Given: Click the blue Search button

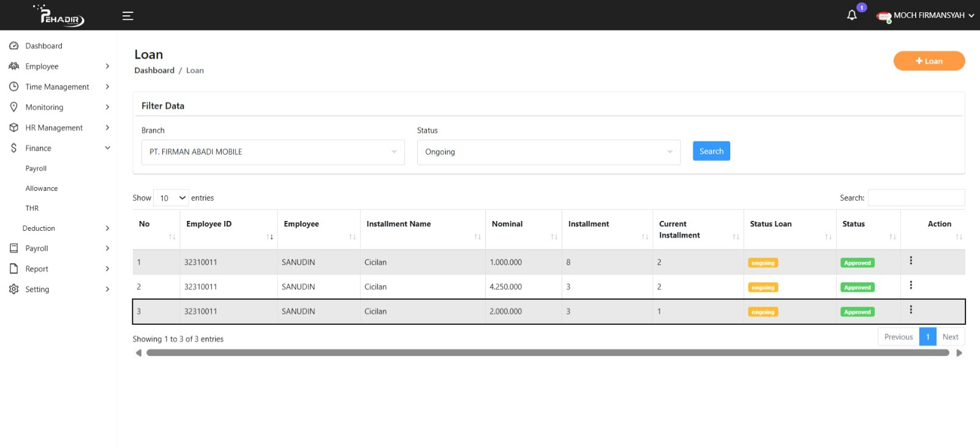Looking at the screenshot, I should tap(711, 151).
